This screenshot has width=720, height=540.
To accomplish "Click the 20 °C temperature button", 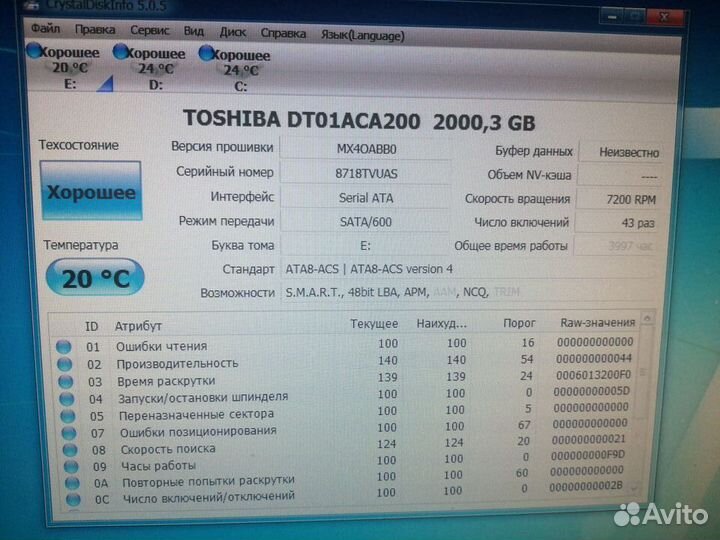I will [95, 277].
